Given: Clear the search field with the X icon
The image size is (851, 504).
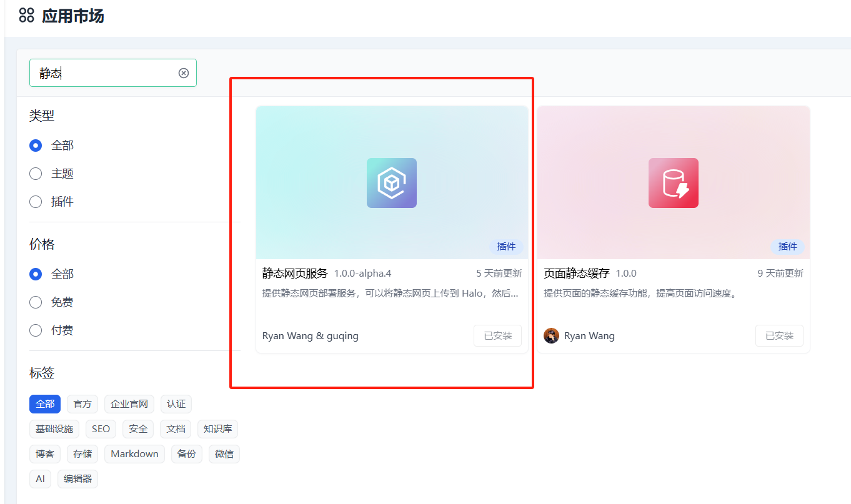Looking at the screenshot, I should click(x=184, y=73).
